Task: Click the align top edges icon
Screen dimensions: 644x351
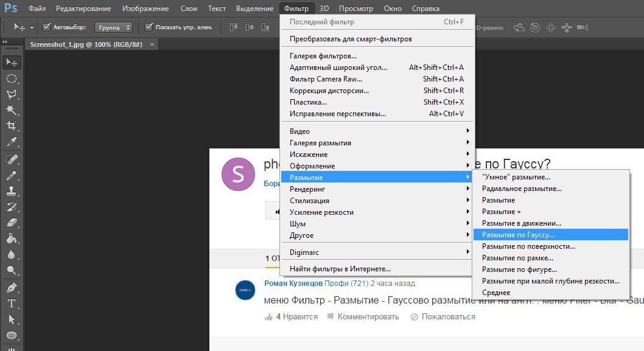Action: [x=234, y=27]
